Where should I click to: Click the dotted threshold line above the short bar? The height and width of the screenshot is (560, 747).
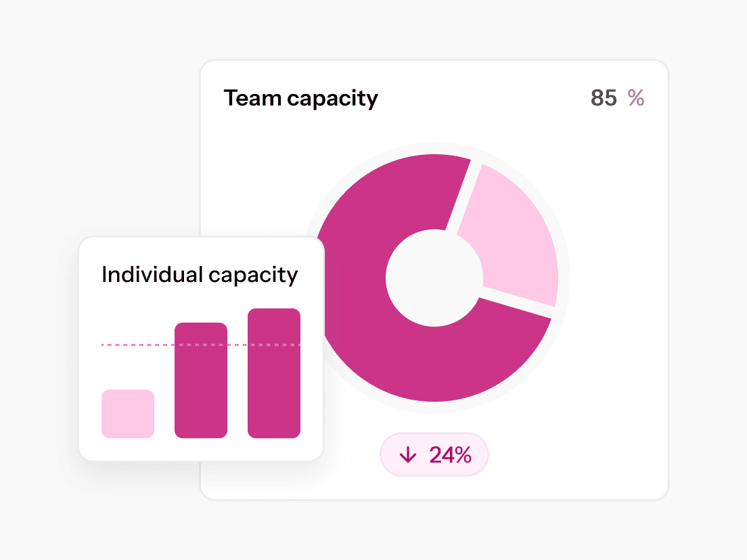[128, 345]
